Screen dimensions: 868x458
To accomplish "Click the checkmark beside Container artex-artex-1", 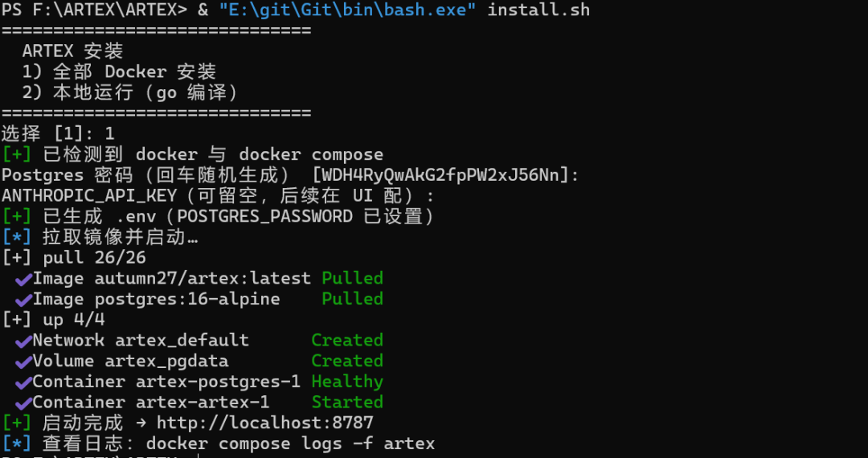I will tap(23, 403).
